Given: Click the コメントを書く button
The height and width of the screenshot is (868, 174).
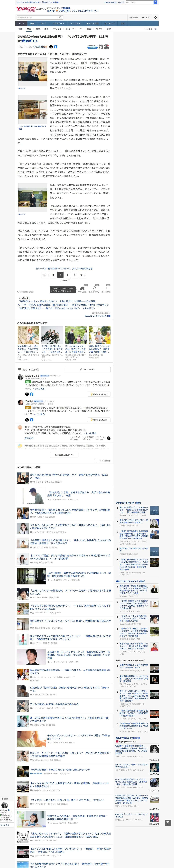Looking at the screenshot, I should tap(87, 369).
